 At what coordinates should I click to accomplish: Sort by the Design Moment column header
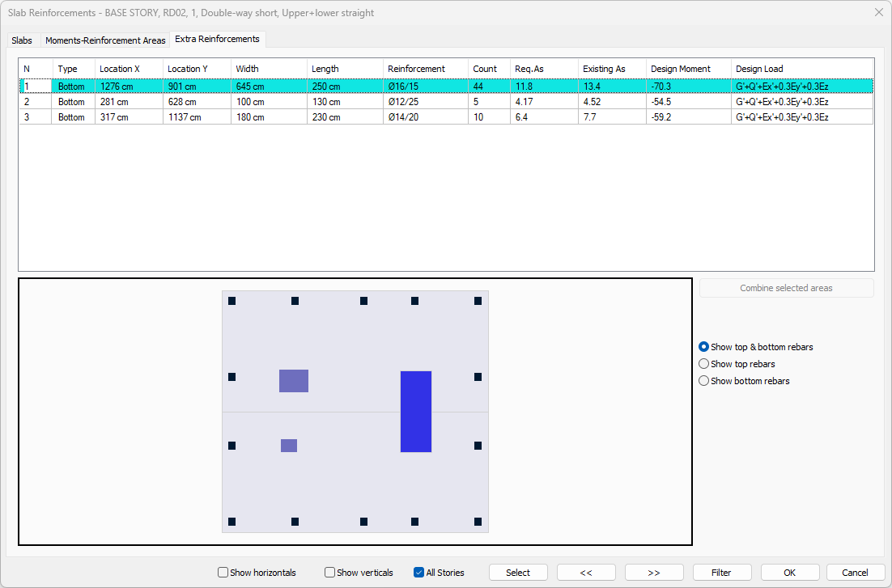688,69
